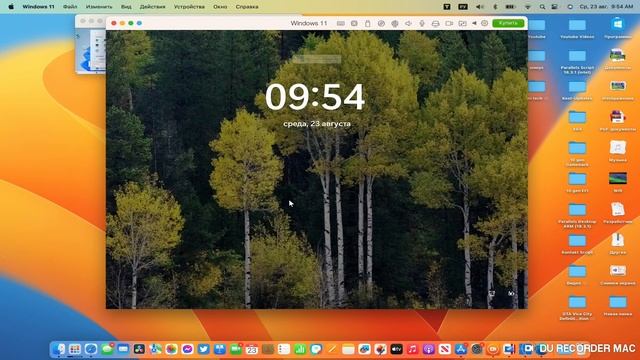
Task: Select the PDF документы desktop icon
Action: 618,121
